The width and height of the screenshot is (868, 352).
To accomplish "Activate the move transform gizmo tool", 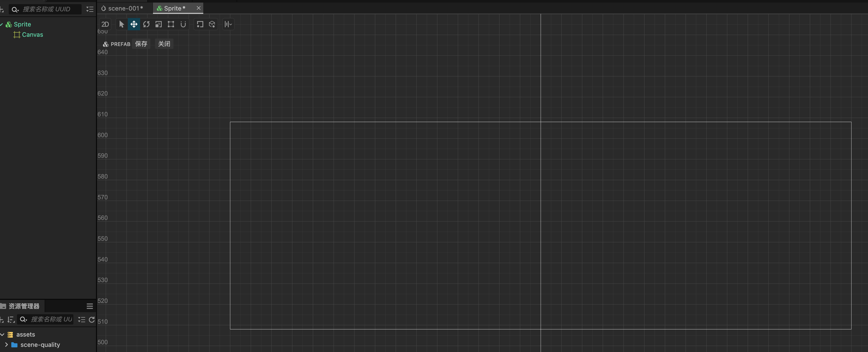I will pos(134,24).
